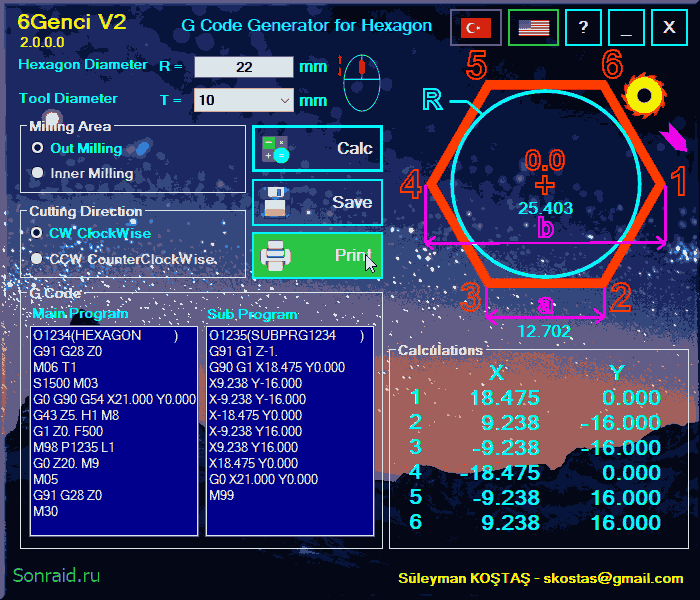This screenshot has height=600, width=700.
Task: Click the 'M30' line in Main Program
Action: [46, 511]
